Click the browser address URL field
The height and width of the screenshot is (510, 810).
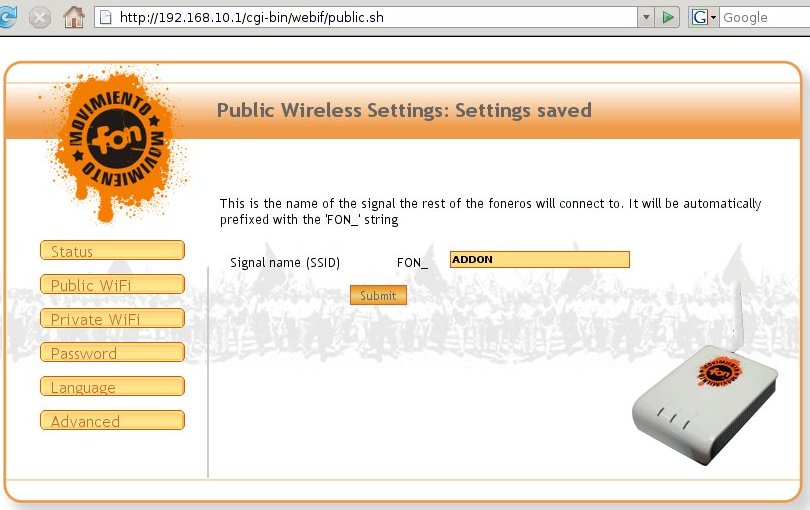click(x=375, y=18)
